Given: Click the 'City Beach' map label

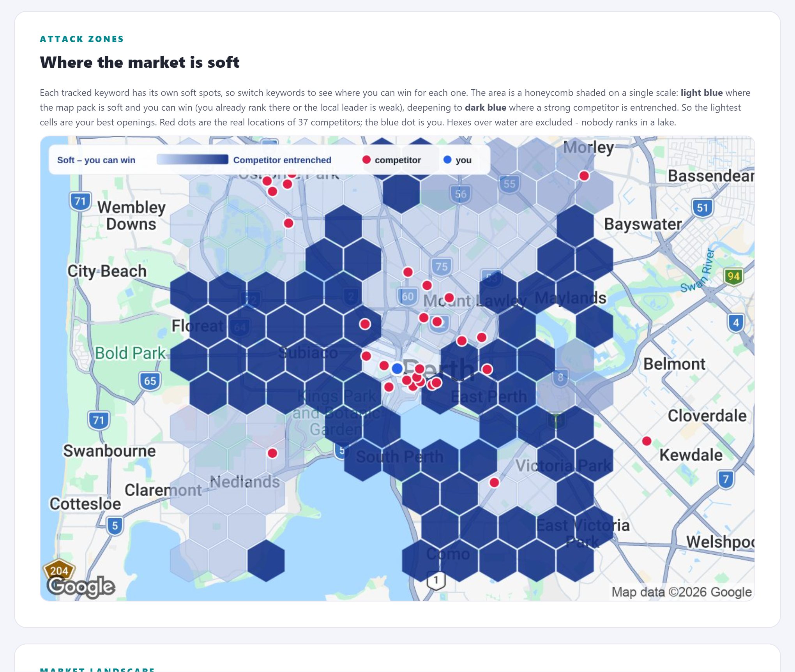Looking at the screenshot, I should (107, 271).
